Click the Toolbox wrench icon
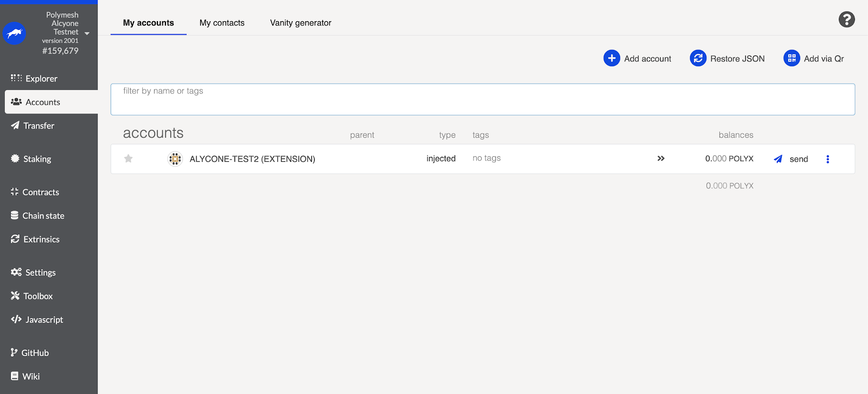868x394 pixels. click(x=15, y=295)
